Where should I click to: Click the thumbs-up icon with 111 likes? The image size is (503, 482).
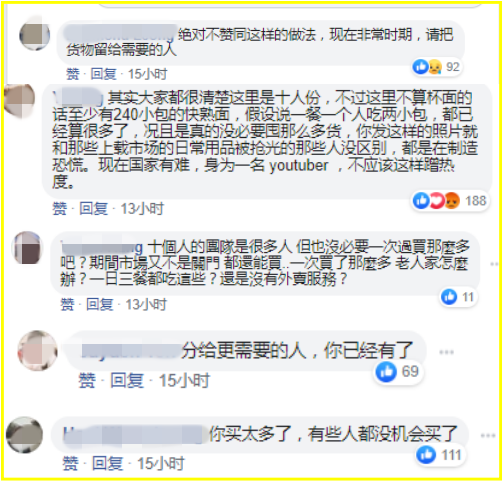[426, 455]
